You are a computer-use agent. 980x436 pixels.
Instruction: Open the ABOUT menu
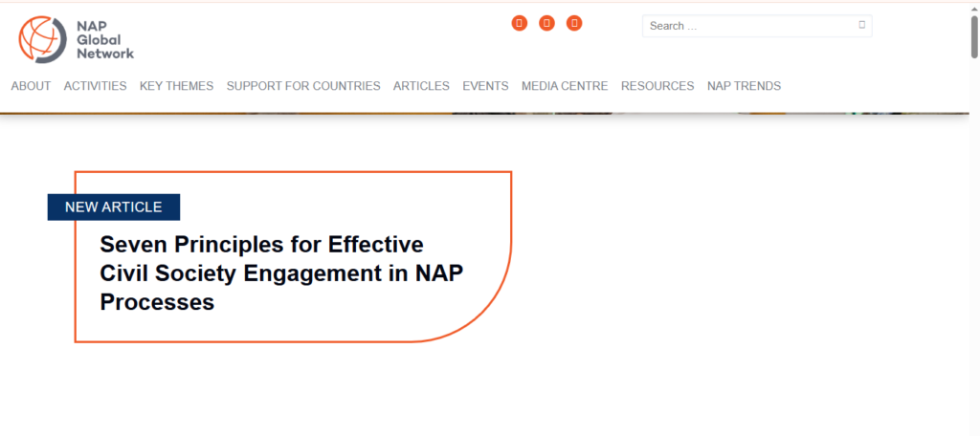point(31,86)
